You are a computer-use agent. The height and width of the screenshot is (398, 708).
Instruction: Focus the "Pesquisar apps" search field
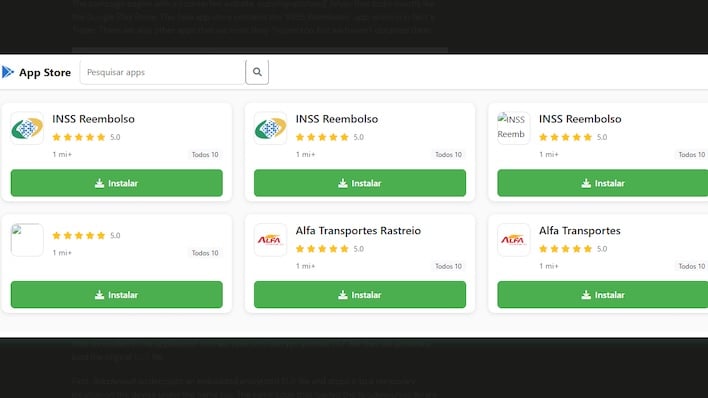[163, 72]
